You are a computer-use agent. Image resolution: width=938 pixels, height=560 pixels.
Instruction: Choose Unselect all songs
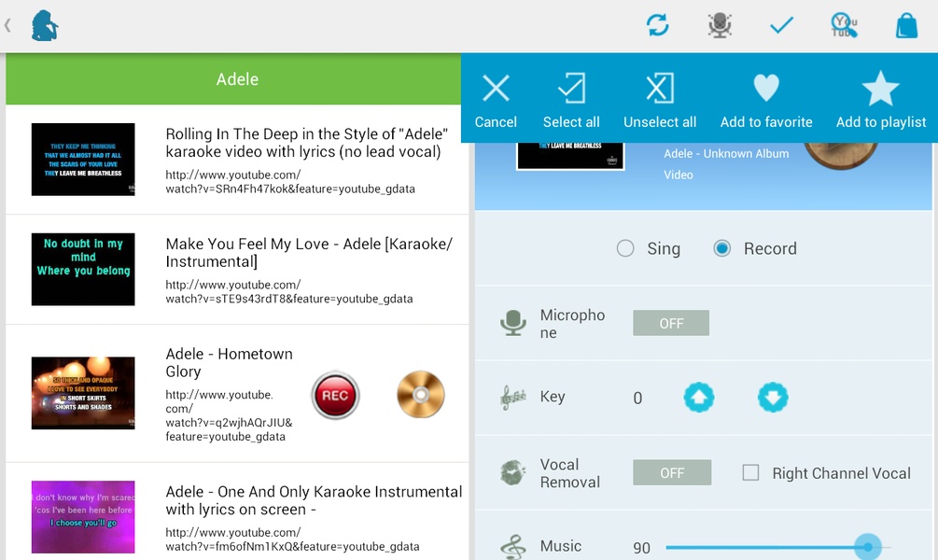[x=660, y=101]
